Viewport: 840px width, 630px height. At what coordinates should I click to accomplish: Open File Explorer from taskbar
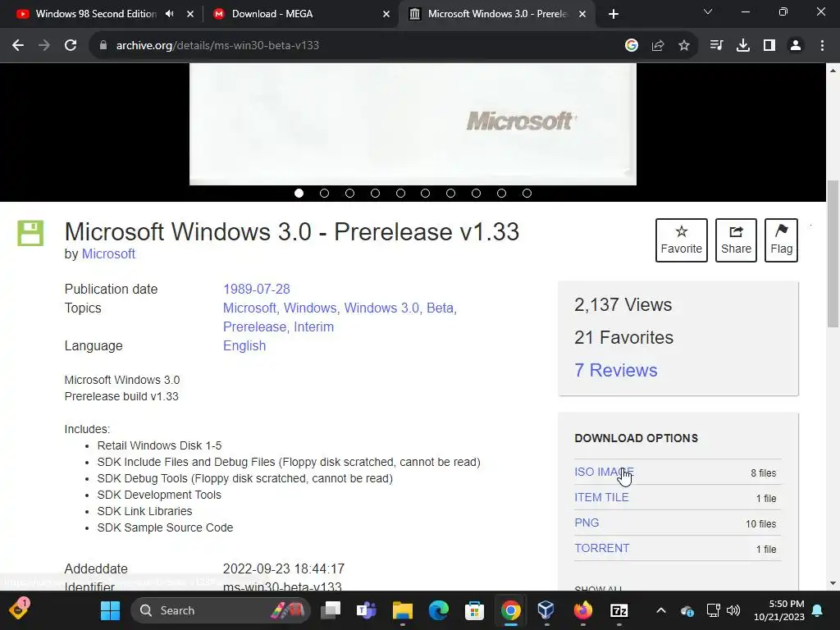pos(402,610)
